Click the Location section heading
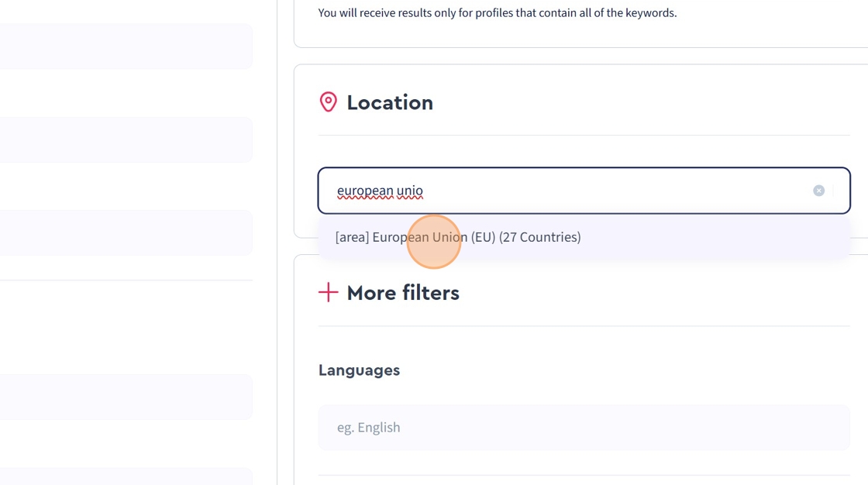 click(x=389, y=102)
